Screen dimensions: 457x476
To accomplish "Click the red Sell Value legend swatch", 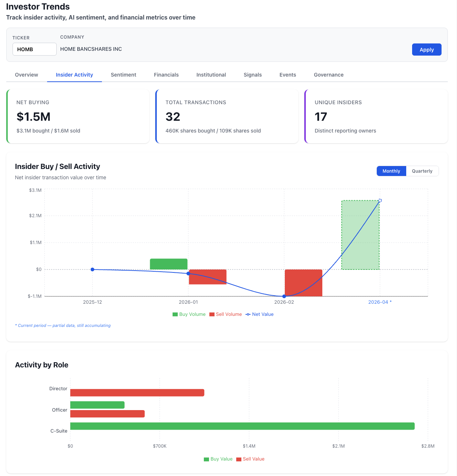I will pos(238,459).
